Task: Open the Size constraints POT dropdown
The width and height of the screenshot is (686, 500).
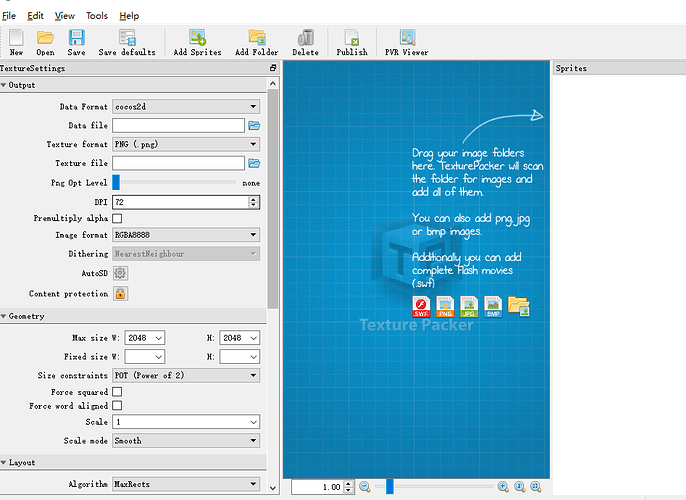Action: coord(186,375)
